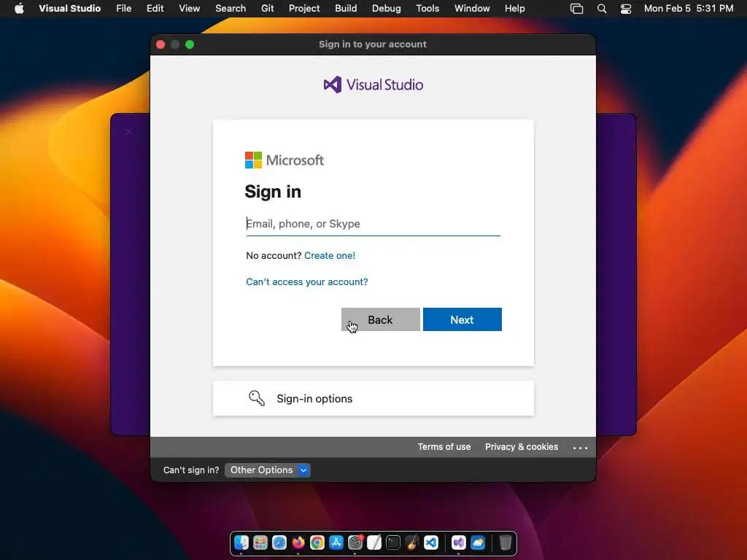Screen dimensions: 747x560
Task: Open the Tools menu
Action: [427, 8]
